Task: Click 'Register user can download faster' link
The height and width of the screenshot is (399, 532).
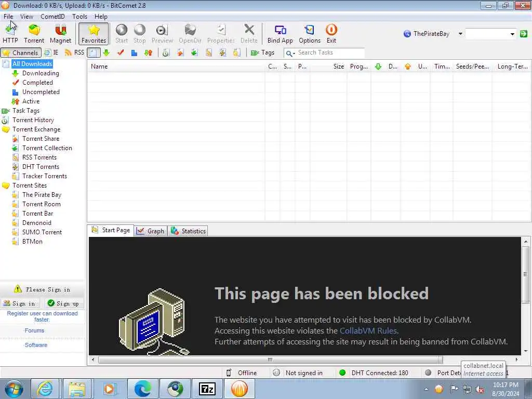Action: coord(42,316)
